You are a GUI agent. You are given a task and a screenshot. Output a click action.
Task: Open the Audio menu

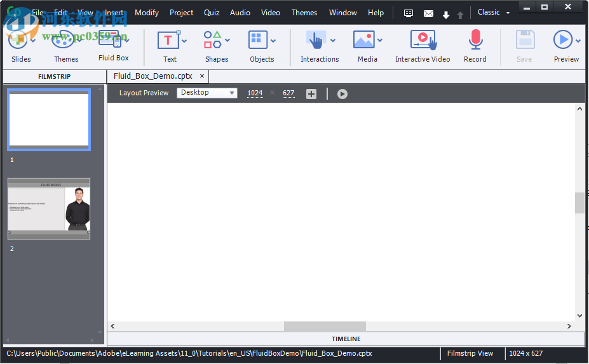click(x=240, y=13)
